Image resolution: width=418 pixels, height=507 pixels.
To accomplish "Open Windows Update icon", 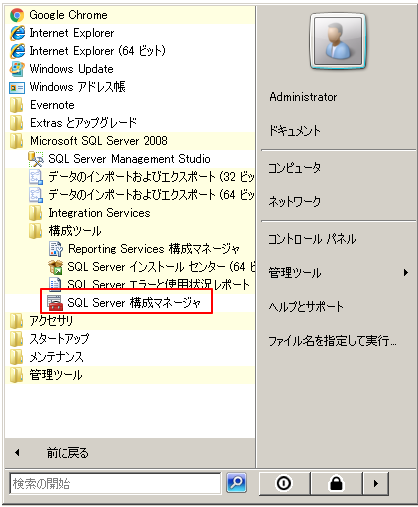I will tap(17, 69).
